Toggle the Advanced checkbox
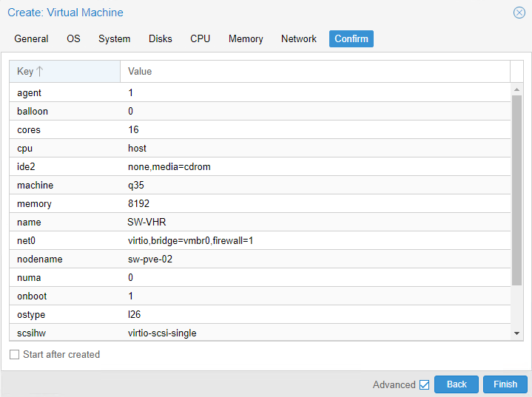This screenshot has height=397, width=532. [424, 384]
